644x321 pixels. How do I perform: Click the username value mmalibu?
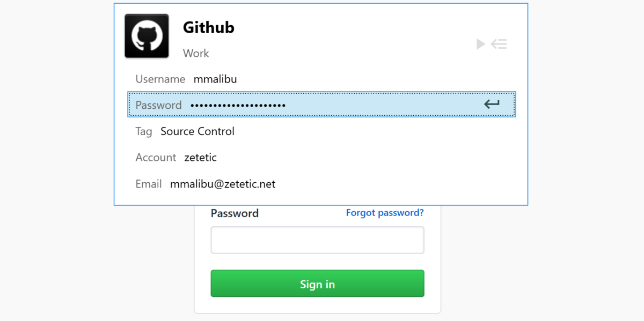215,79
